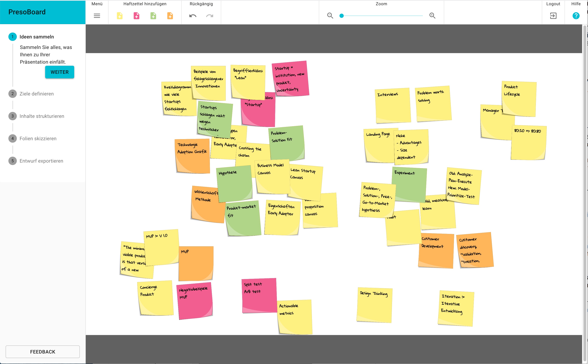Add an orange sticky note
The image size is (588, 364).
coord(170,16)
